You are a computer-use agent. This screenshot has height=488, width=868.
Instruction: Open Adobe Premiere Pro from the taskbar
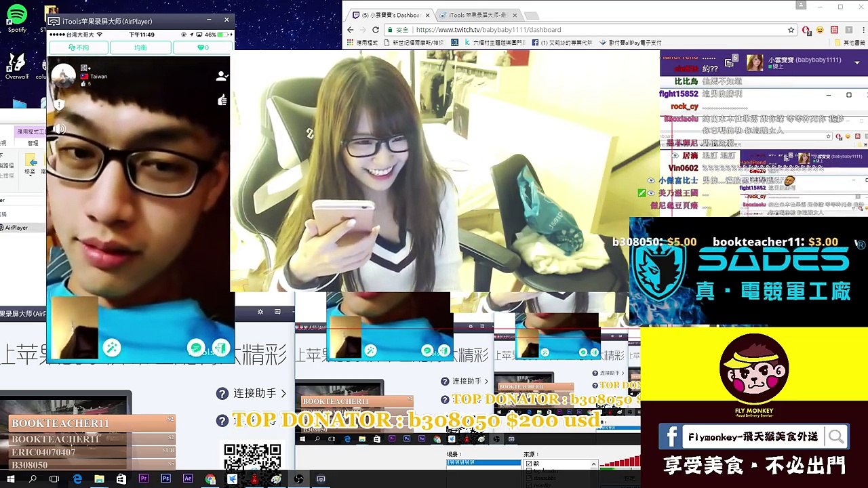[x=143, y=479]
